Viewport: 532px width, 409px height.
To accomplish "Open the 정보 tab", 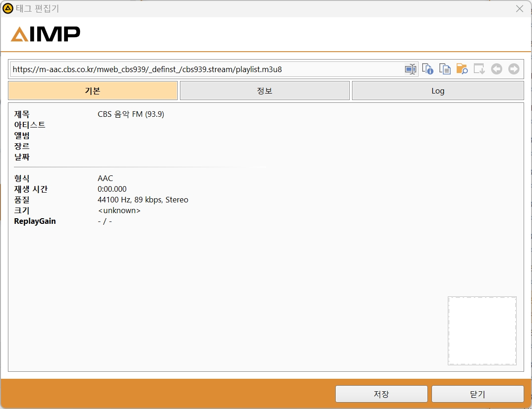I will [x=265, y=91].
